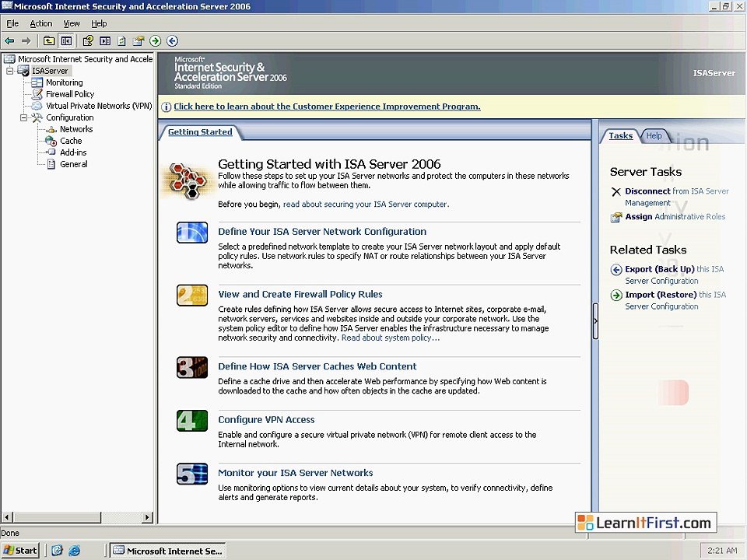Click the green arrow Import toolbar icon
747x560 pixels.
156,41
